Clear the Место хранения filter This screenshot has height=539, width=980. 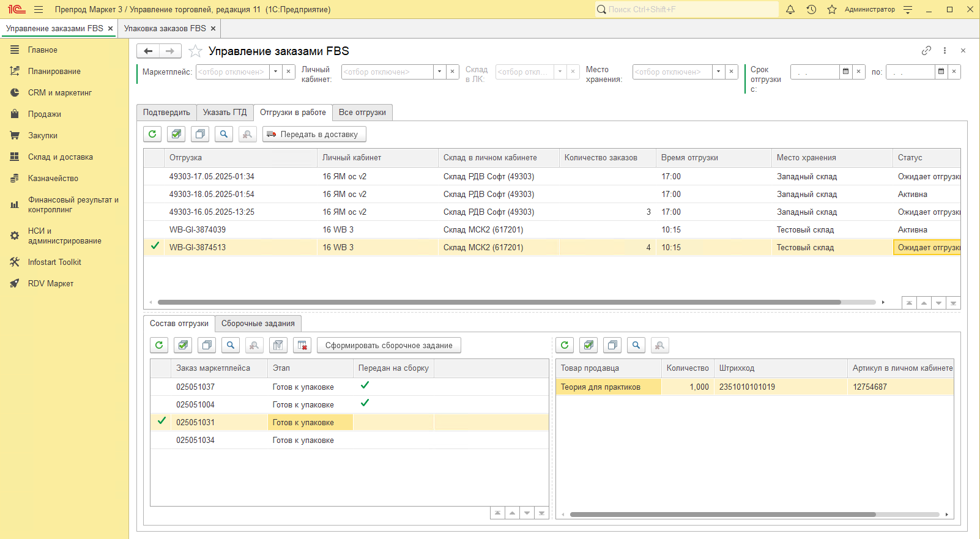732,72
